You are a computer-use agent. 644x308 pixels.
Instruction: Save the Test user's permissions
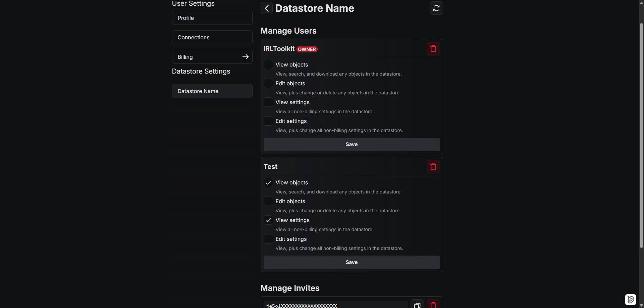tap(351, 262)
